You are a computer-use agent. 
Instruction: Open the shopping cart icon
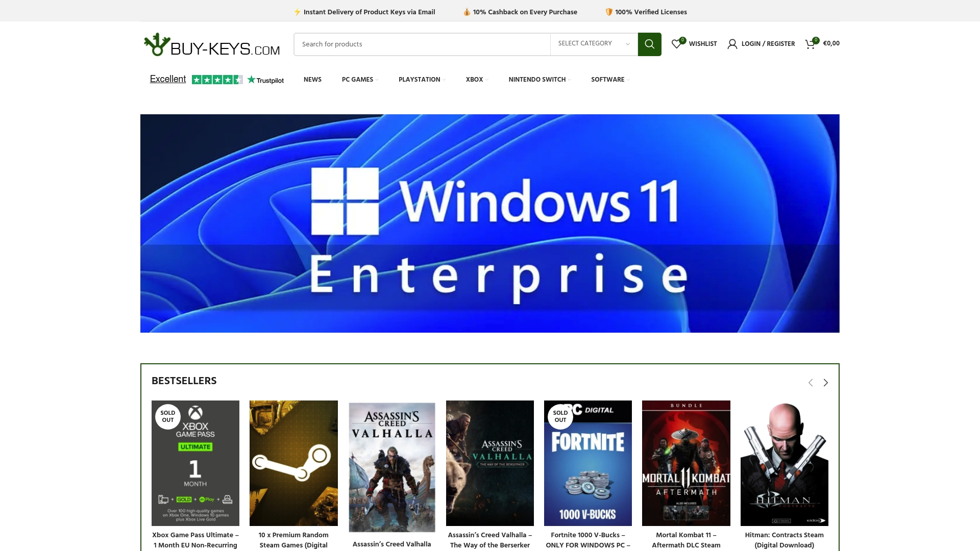tap(810, 44)
